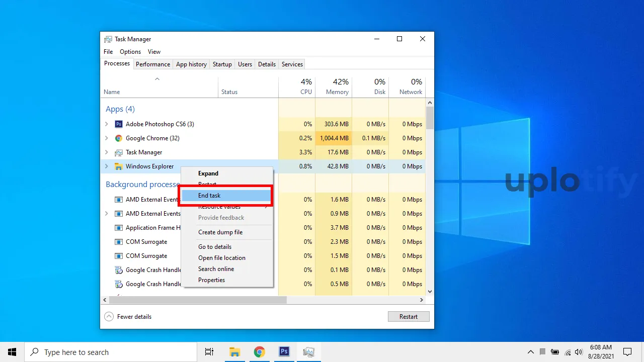The height and width of the screenshot is (362, 644).
Task: Expand the Task Manager process group
Action: point(106,152)
